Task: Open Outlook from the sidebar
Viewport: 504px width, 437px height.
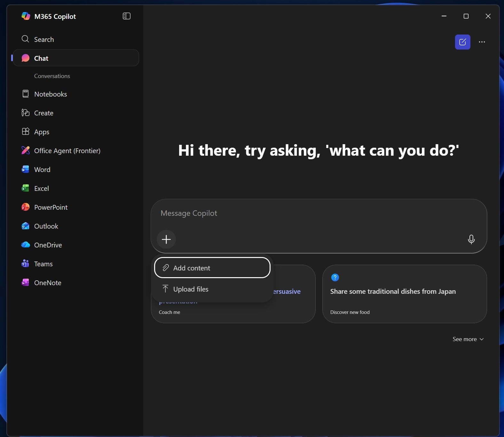Action: coord(46,226)
